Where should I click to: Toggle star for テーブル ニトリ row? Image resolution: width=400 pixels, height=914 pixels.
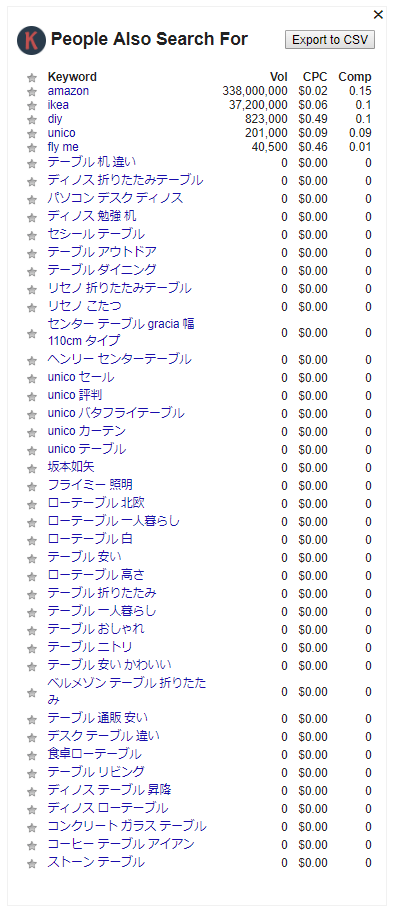click(32, 649)
